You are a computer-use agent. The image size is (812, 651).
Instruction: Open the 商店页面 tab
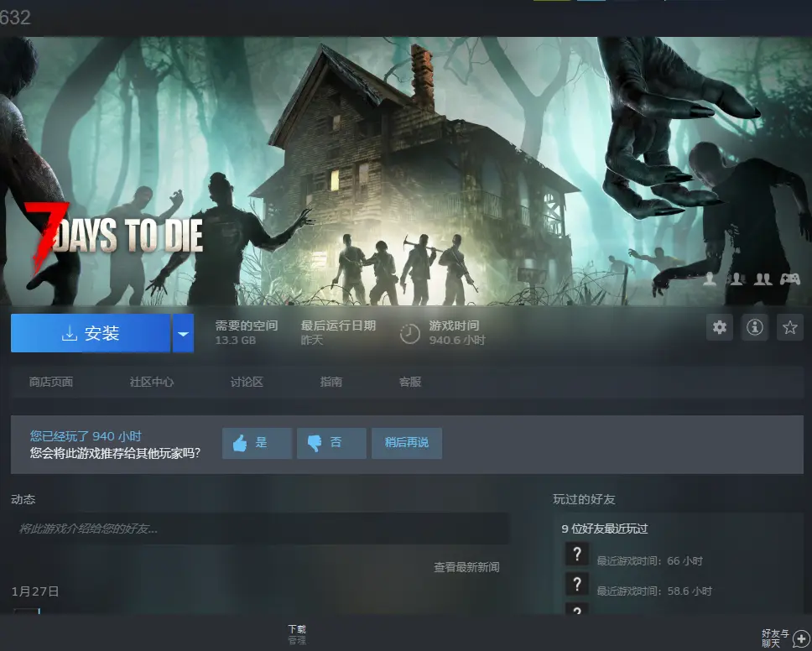tap(50, 382)
